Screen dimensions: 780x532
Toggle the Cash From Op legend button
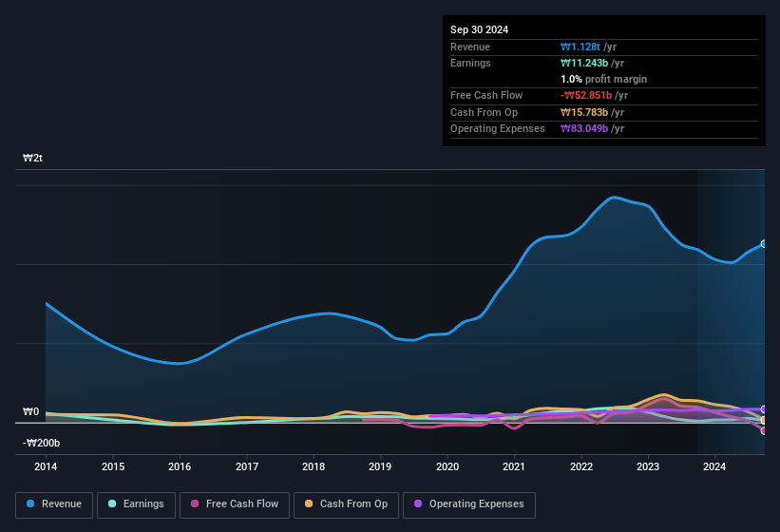point(346,504)
